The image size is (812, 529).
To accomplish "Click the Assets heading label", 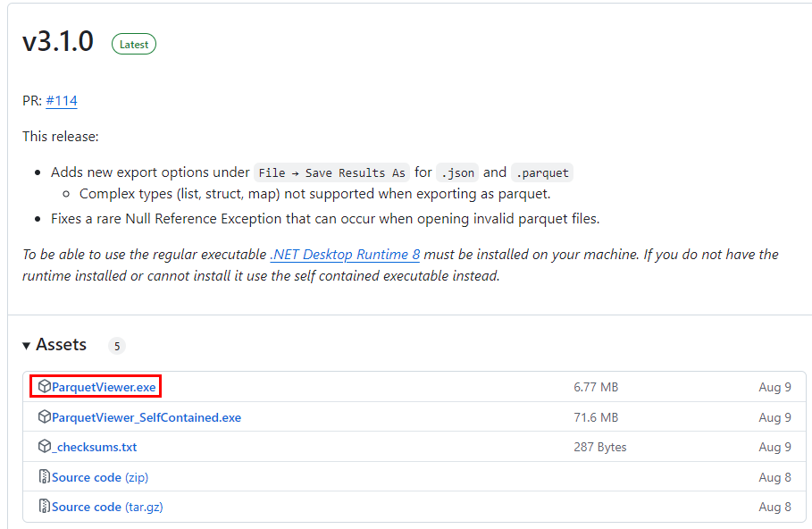I will coord(61,345).
